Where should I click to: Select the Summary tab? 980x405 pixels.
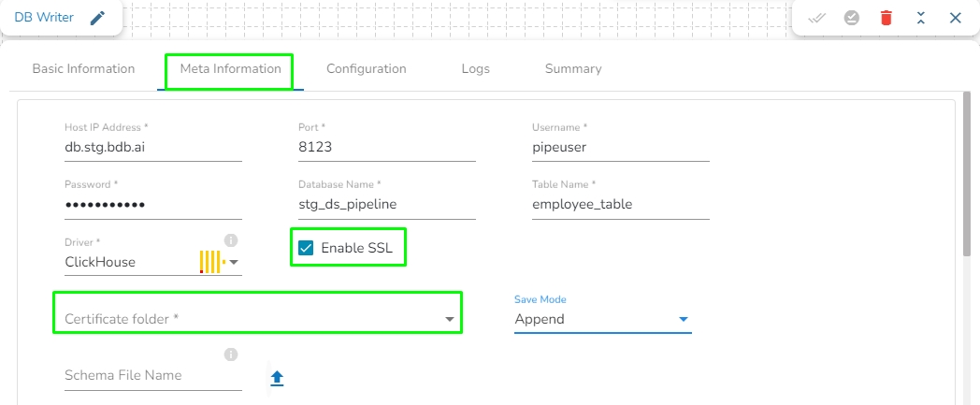pyautogui.click(x=573, y=69)
